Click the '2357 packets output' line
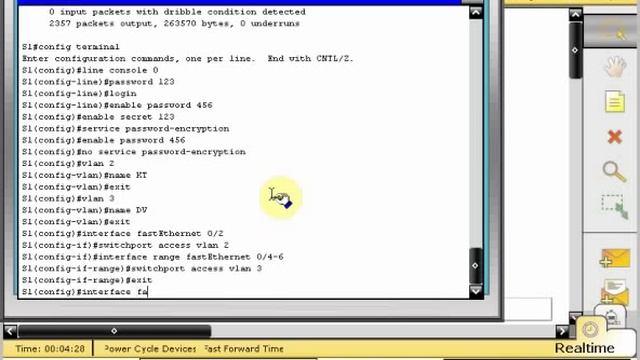 click(174, 24)
